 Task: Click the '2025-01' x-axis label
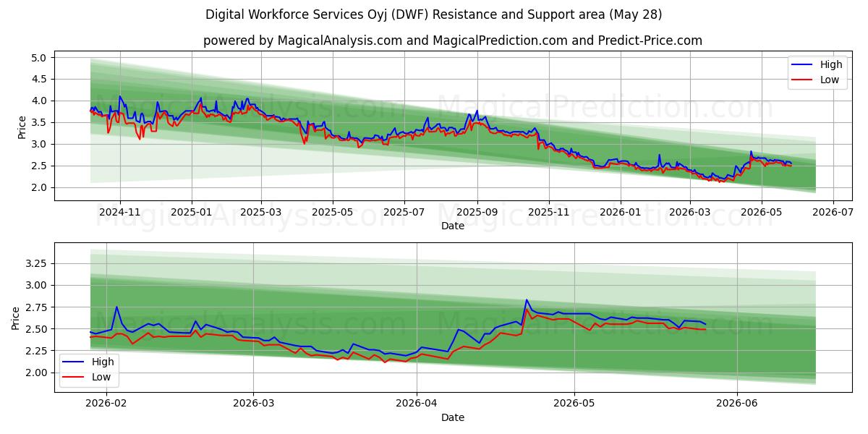click(192, 213)
